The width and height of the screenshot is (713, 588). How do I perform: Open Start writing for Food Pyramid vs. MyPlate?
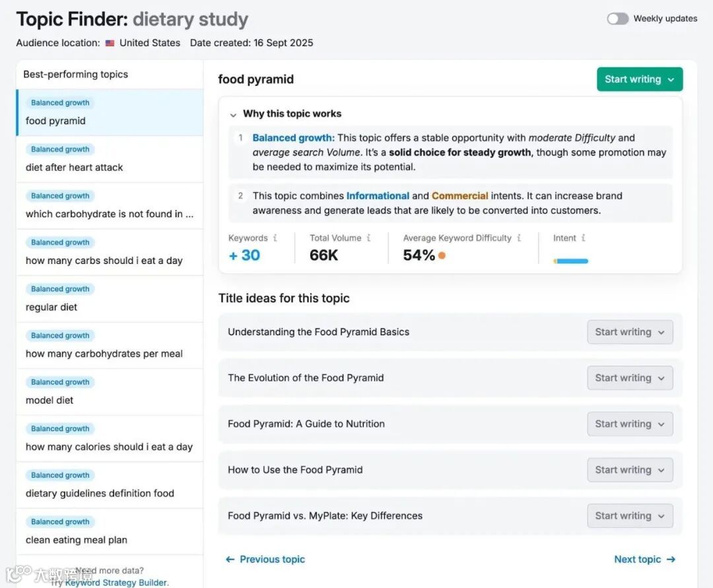pyautogui.click(x=630, y=516)
